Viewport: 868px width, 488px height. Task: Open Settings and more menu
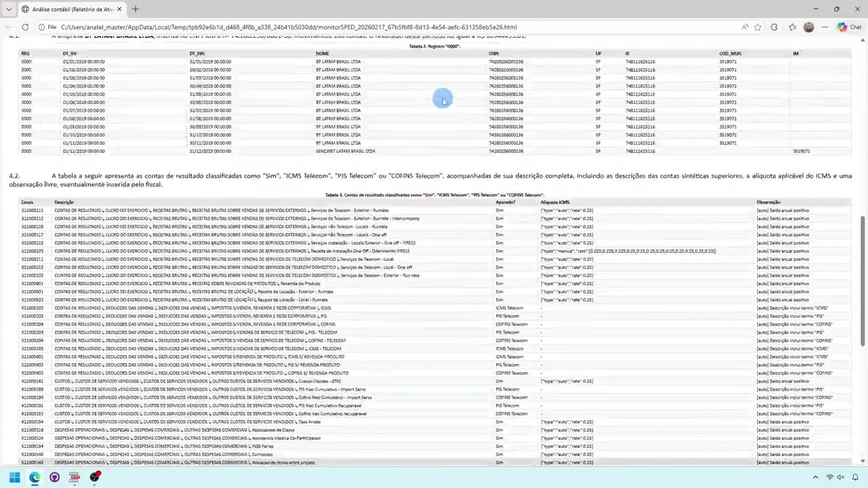tap(825, 27)
